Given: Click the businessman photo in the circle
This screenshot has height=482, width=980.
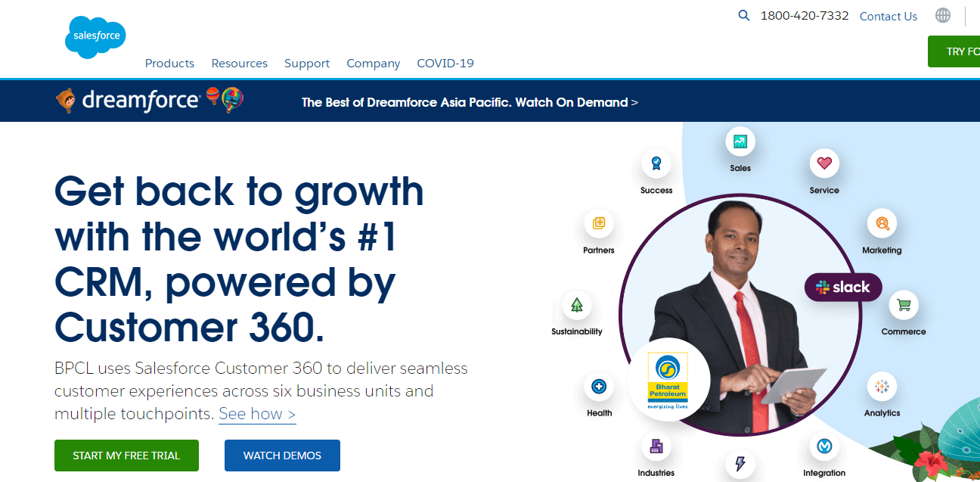Looking at the screenshot, I should click(x=741, y=314).
